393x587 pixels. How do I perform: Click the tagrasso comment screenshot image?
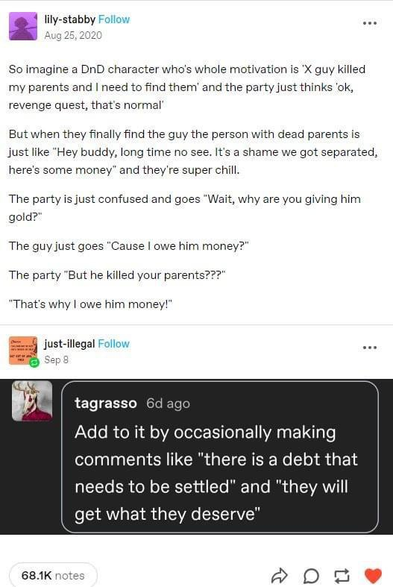click(196, 457)
